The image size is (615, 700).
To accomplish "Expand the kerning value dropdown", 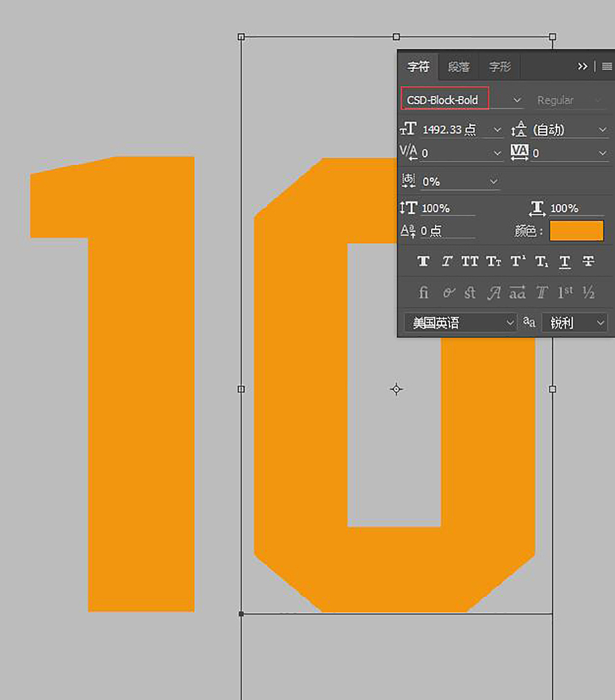I will 497,153.
